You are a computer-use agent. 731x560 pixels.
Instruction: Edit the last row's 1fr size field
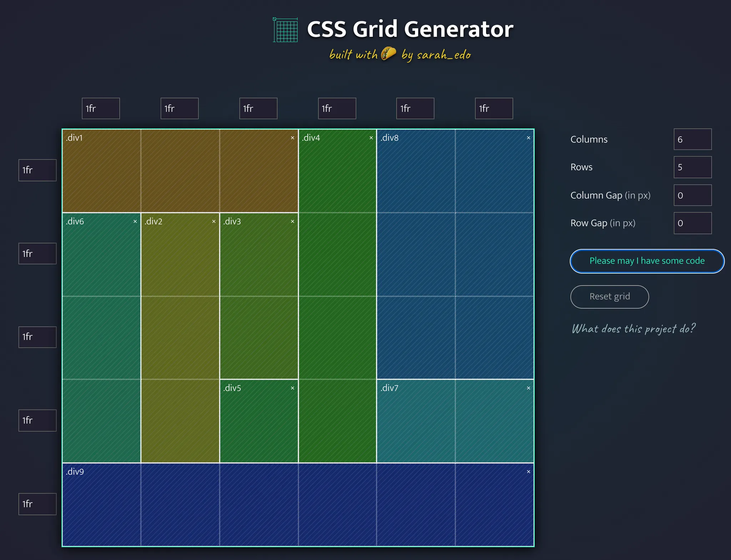click(x=37, y=504)
